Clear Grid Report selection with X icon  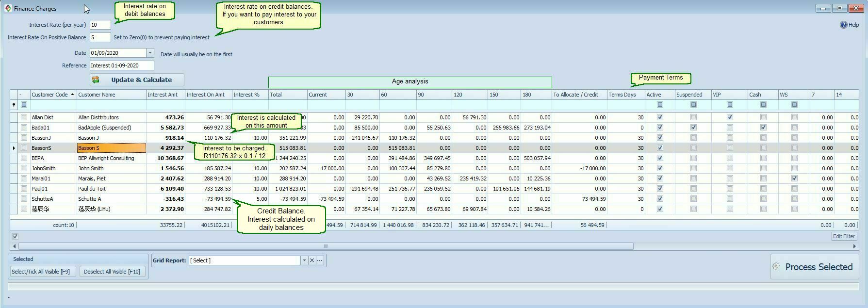click(312, 260)
